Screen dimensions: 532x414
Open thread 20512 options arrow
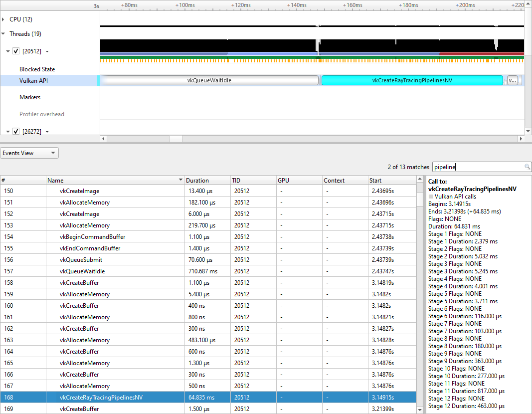coord(47,51)
